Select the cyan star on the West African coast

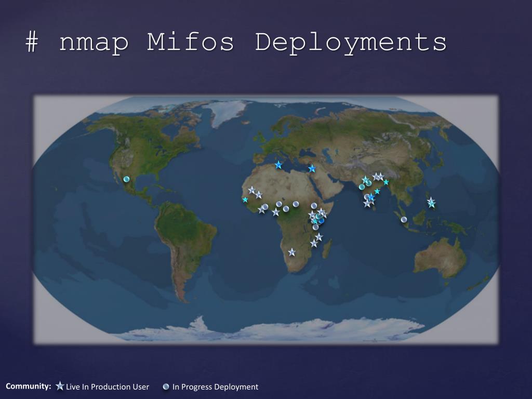coord(245,200)
